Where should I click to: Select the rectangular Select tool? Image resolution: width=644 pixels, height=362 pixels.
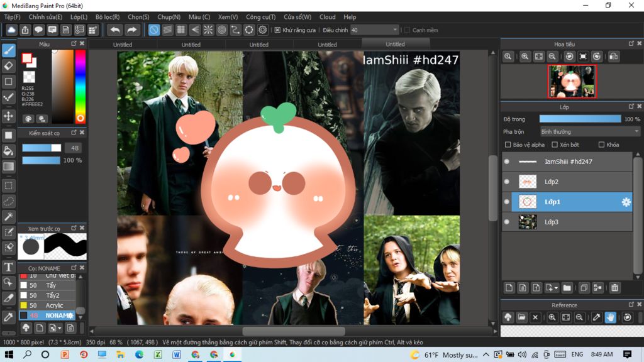(x=9, y=185)
